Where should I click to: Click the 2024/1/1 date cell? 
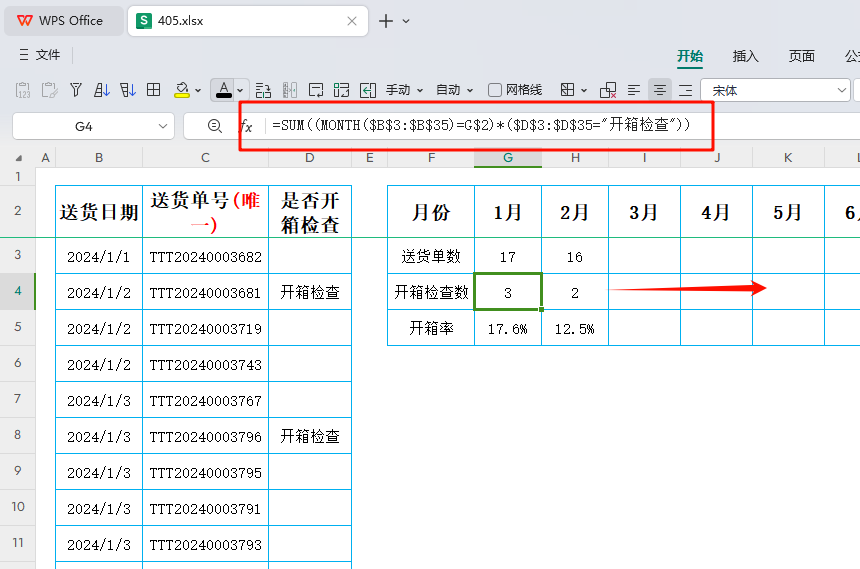click(99, 256)
